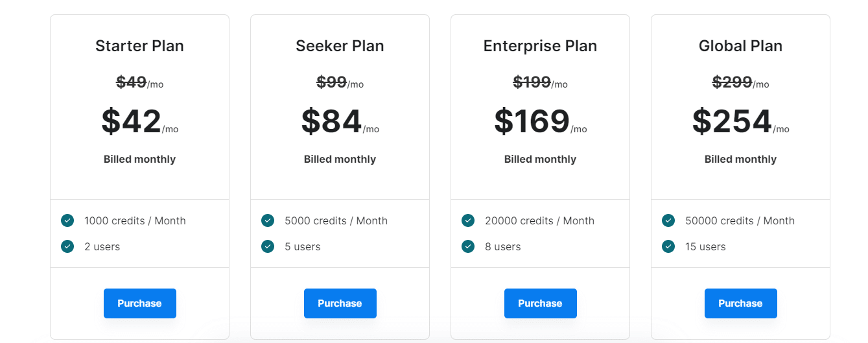Screen dimensions: 868x343
Task: Click the crossed-out $99 price
Action: pyautogui.click(x=331, y=82)
